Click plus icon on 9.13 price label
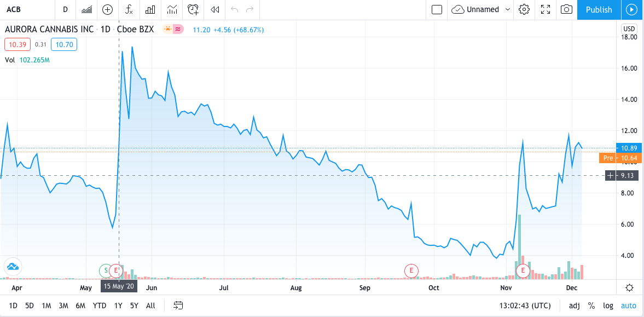Image resolution: width=644 pixels, height=317 pixels. (x=611, y=176)
